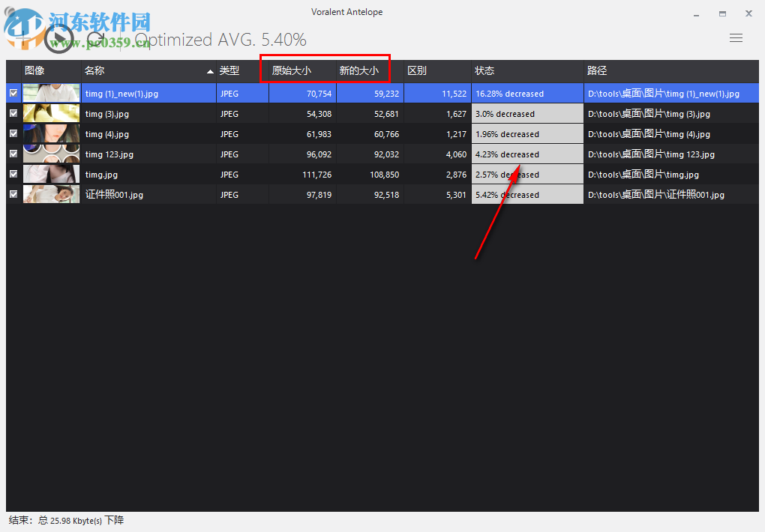
Task: Click difference value 1,627
Action: [456, 114]
